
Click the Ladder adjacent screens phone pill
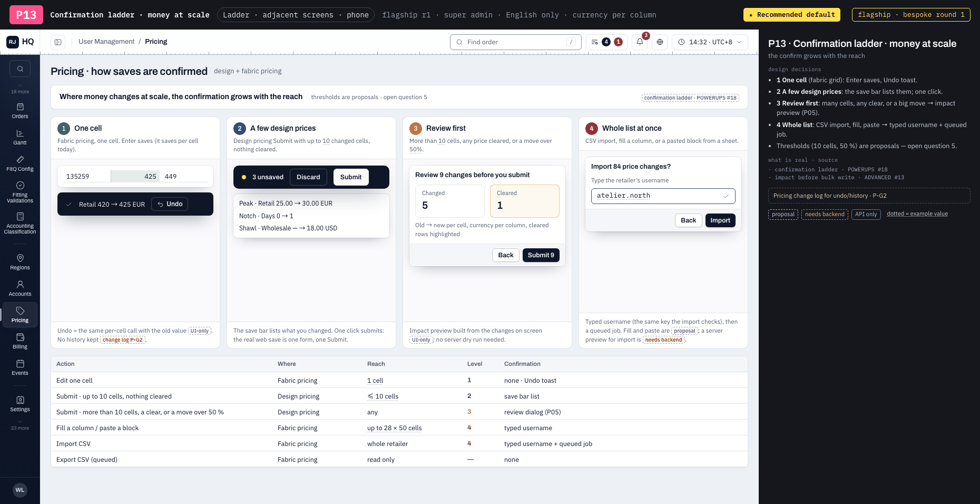pyautogui.click(x=296, y=15)
